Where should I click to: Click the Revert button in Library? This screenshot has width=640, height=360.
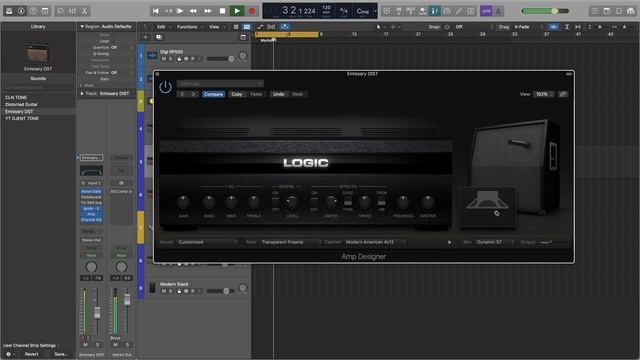(x=31, y=354)
